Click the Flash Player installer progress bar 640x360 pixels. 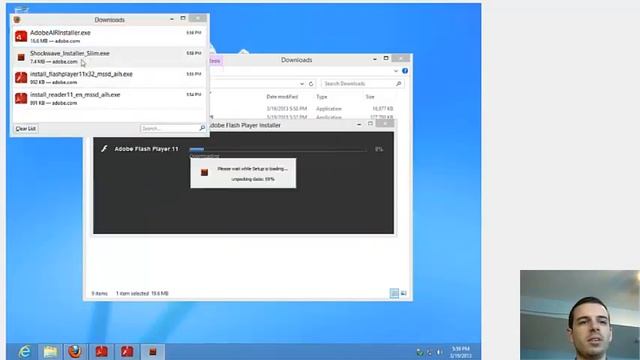coord(278,149)
